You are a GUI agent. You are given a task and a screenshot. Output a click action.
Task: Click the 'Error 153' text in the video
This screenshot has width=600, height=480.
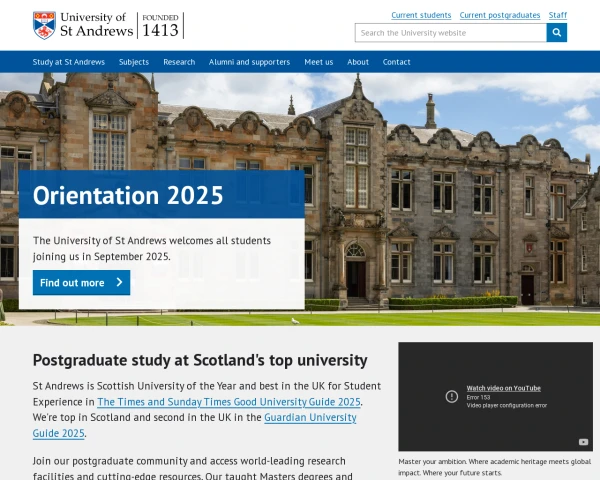(x=478, y=397)
